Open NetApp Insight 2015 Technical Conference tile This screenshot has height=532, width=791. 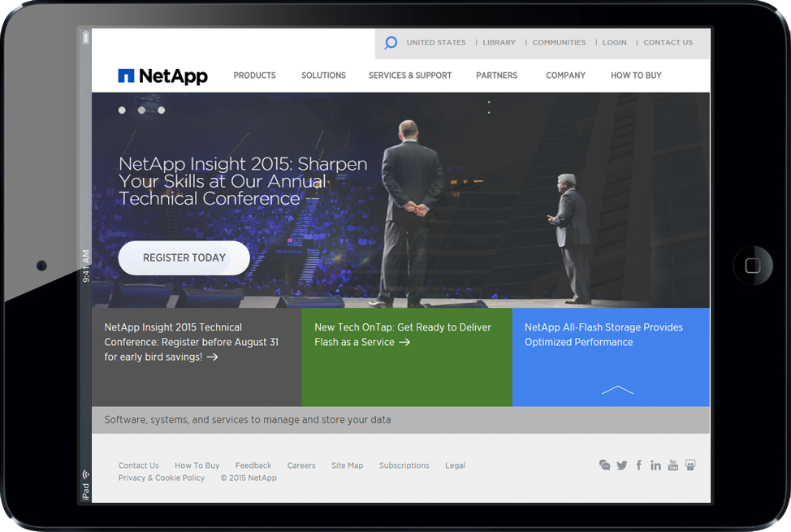click(197, 357)
